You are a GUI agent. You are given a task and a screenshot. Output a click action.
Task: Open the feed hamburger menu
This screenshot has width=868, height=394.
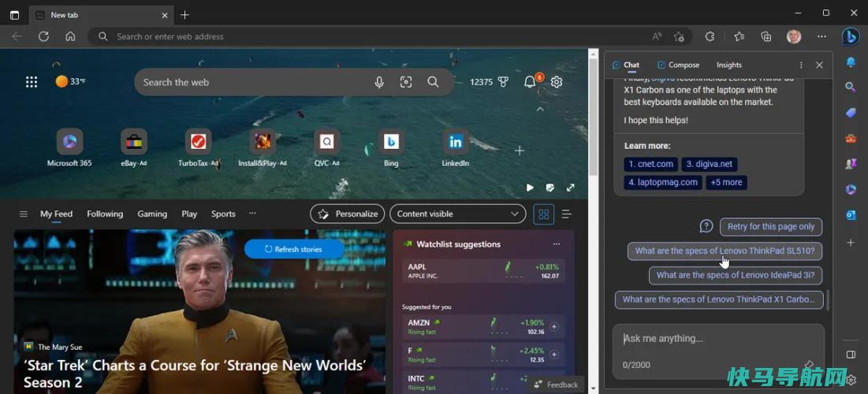[x=23, y=214]
